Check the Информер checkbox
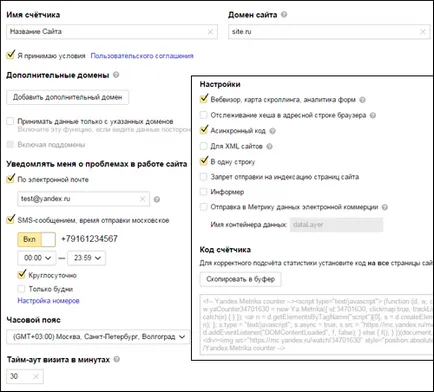Image resolution: width=434 pixels, height=392 pixels. pos(203,192)
